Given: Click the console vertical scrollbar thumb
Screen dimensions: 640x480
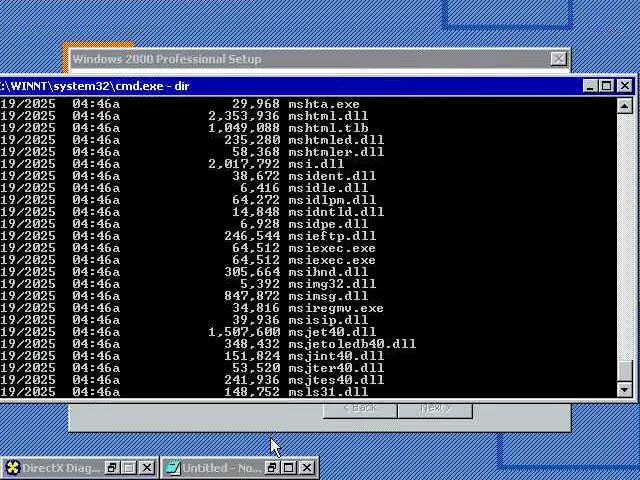Looking at the screenshot, I should coord(624,371).
